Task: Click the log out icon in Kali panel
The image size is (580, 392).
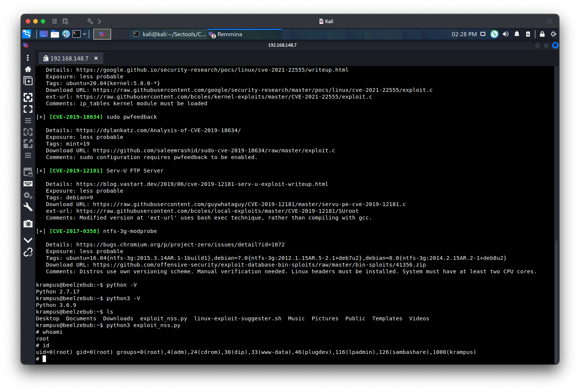Action: (x=554, y=34)
